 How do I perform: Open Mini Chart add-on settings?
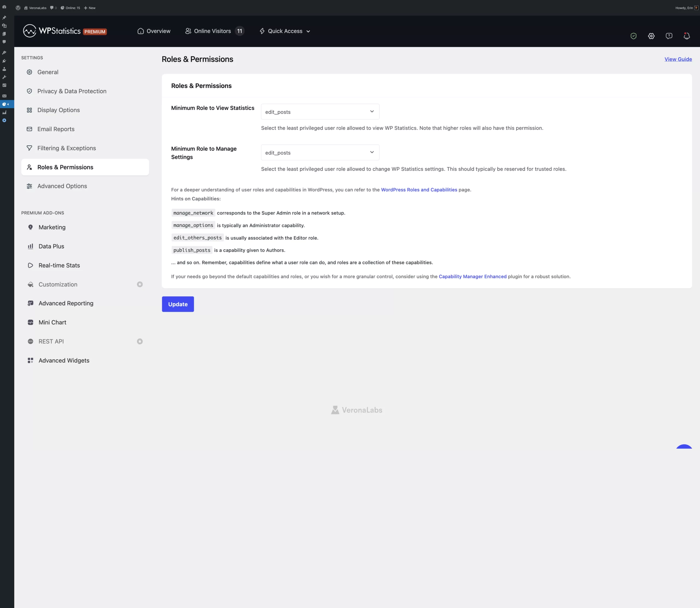85,322
